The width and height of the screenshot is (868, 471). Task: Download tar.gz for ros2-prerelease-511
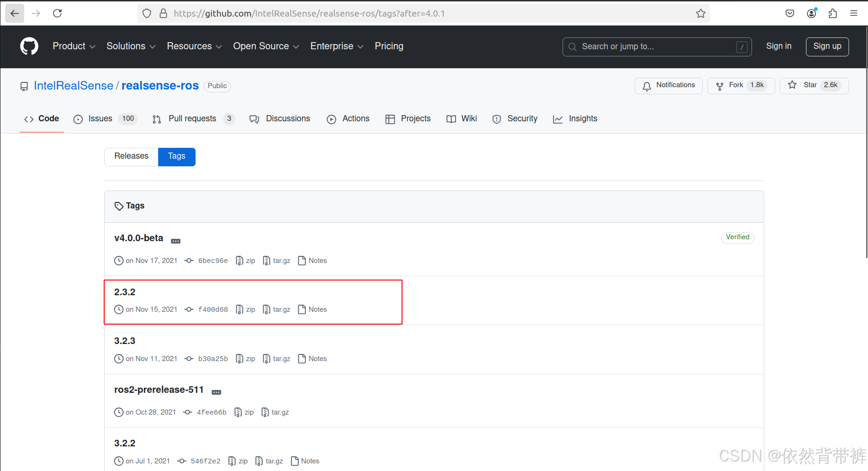point(275,412)
